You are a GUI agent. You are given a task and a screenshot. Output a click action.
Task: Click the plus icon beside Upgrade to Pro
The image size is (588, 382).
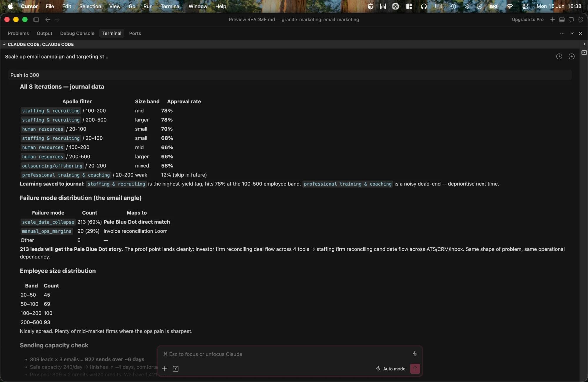pos(552,19)
